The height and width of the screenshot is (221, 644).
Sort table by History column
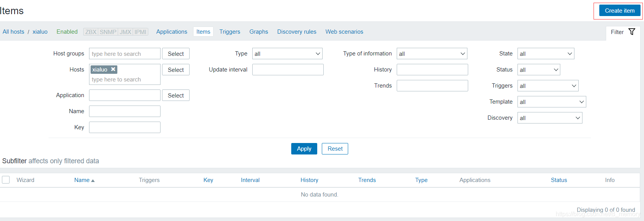pos(309,180)
